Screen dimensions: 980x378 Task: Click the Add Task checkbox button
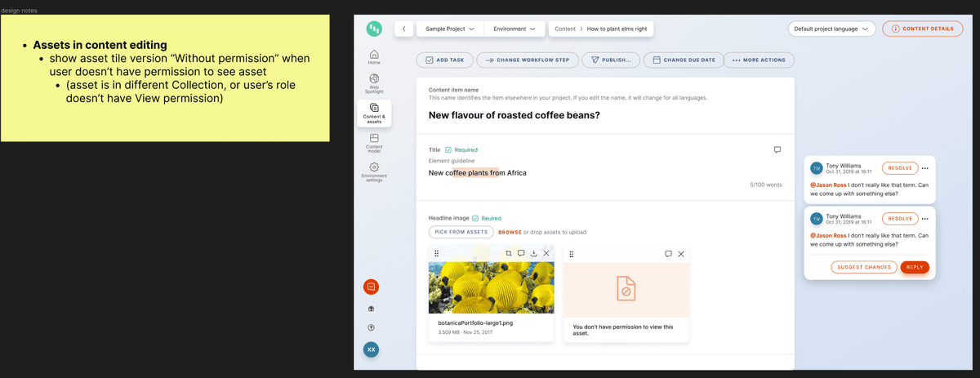pyautogui.click(x=445, y=60)
